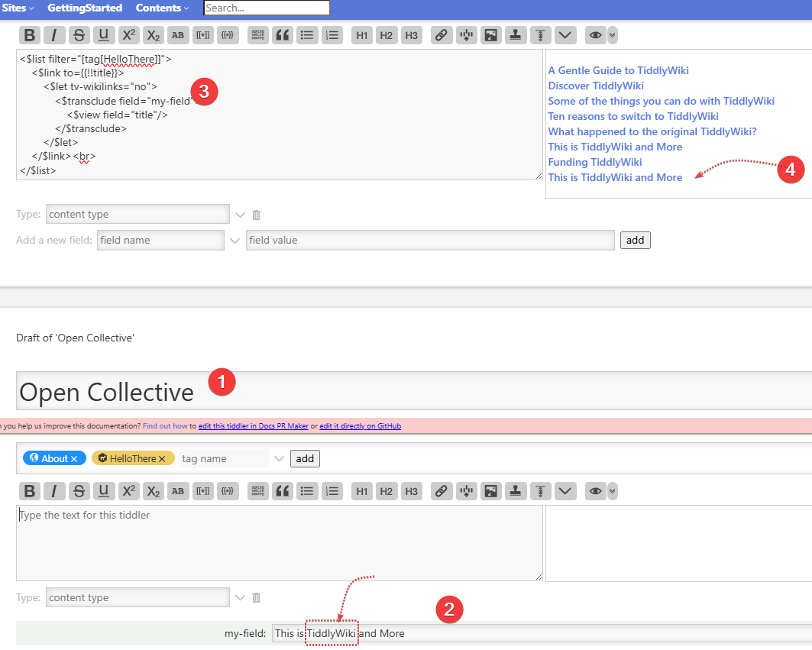
Task: Expand the field name dropdown arrow
Action: (x=235, y=241)
